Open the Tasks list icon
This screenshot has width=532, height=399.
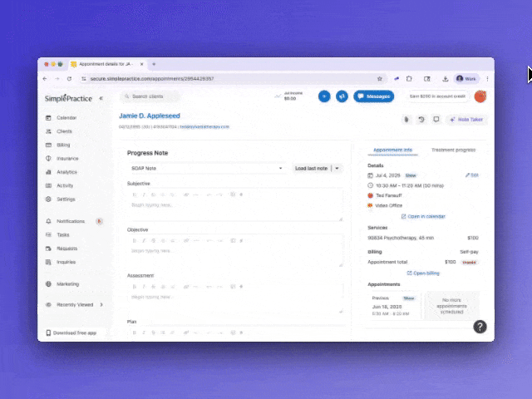[x=48, y=234]
